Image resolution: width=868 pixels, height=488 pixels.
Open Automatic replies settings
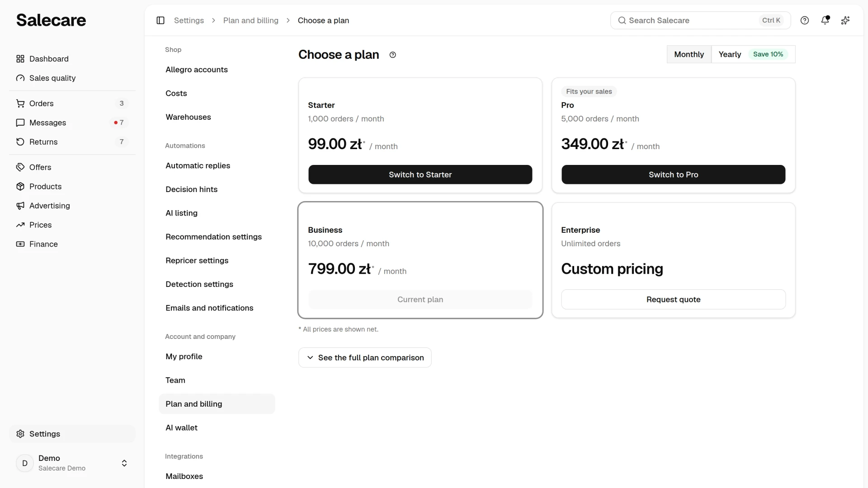coord(217,166)
